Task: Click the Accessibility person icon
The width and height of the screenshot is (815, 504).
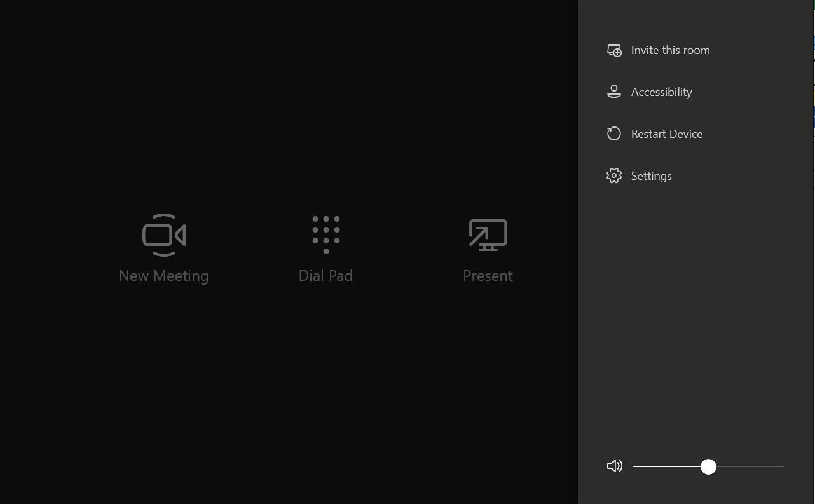Action: (x=613, y=92)
